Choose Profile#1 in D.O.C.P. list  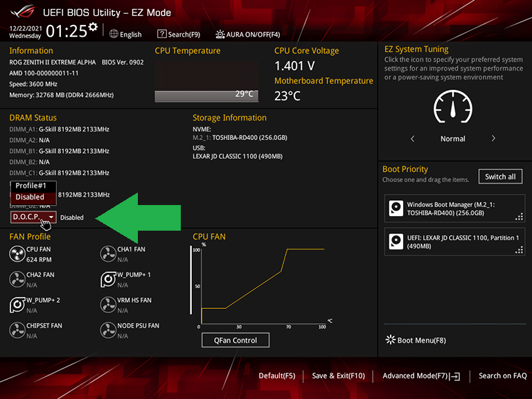pyautogui.click(x=33, y=186)
